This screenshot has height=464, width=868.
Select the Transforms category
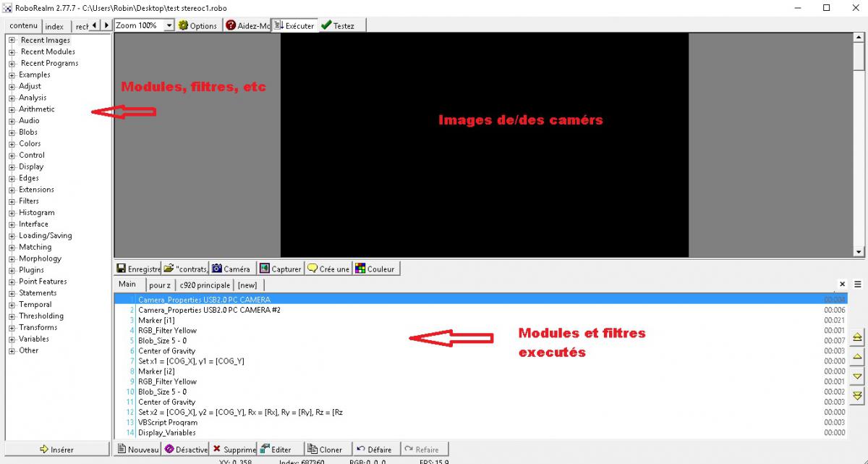point(38,328)
